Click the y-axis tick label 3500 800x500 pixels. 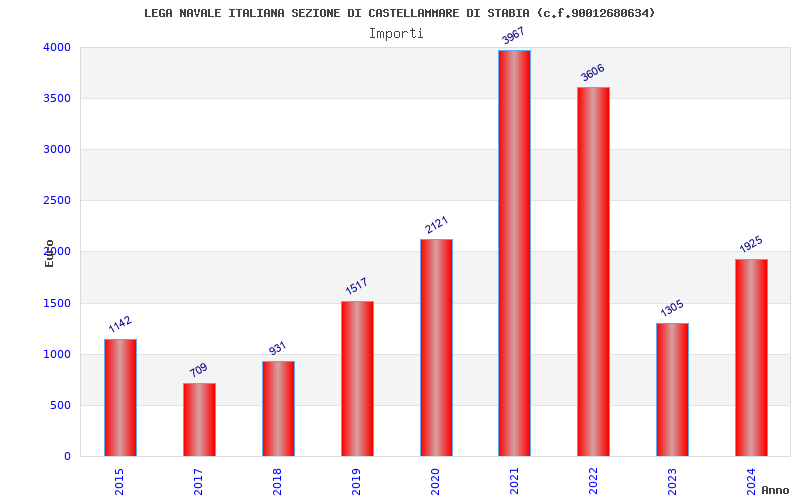pos(57,98)
